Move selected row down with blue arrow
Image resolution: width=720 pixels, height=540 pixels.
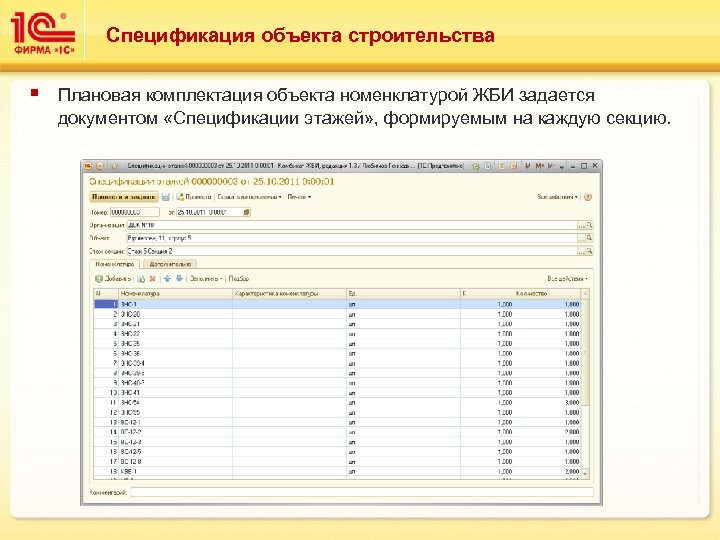coord(179,279)
